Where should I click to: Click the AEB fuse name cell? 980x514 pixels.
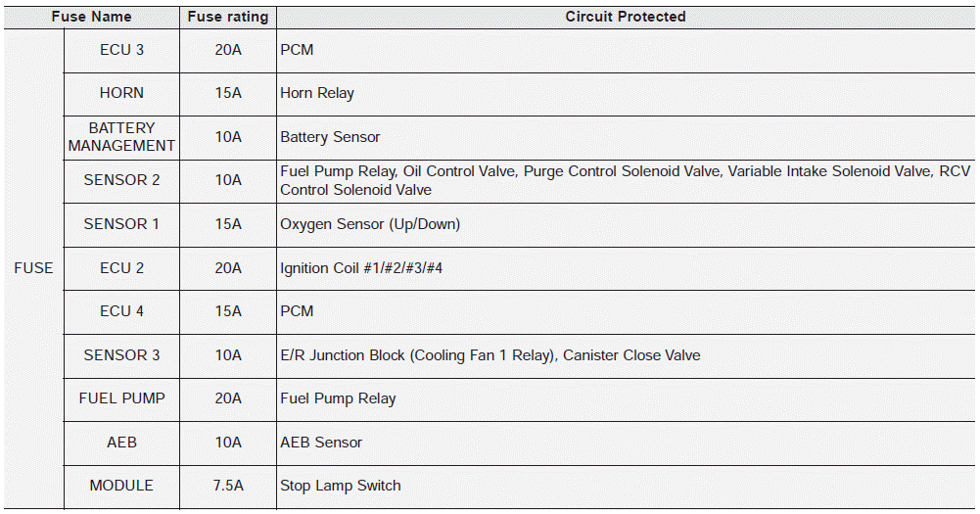pyautogui.click(x=121, y=443)
